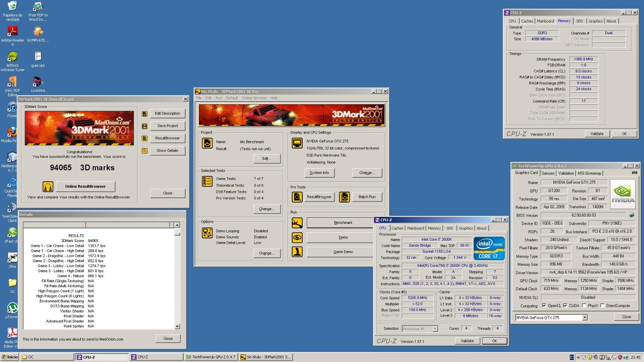Open the File menu in 3DMark2001
Viewport: 644px width, 362px height.
(x=199, y=98)
